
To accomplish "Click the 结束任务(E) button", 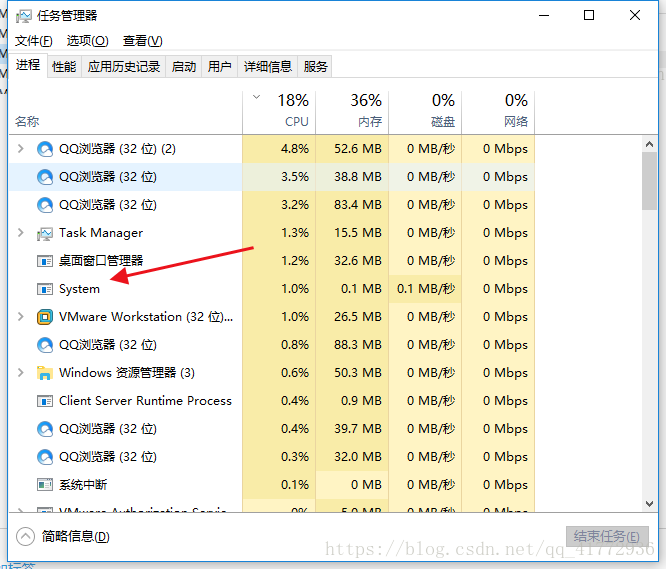I will 607,537.
